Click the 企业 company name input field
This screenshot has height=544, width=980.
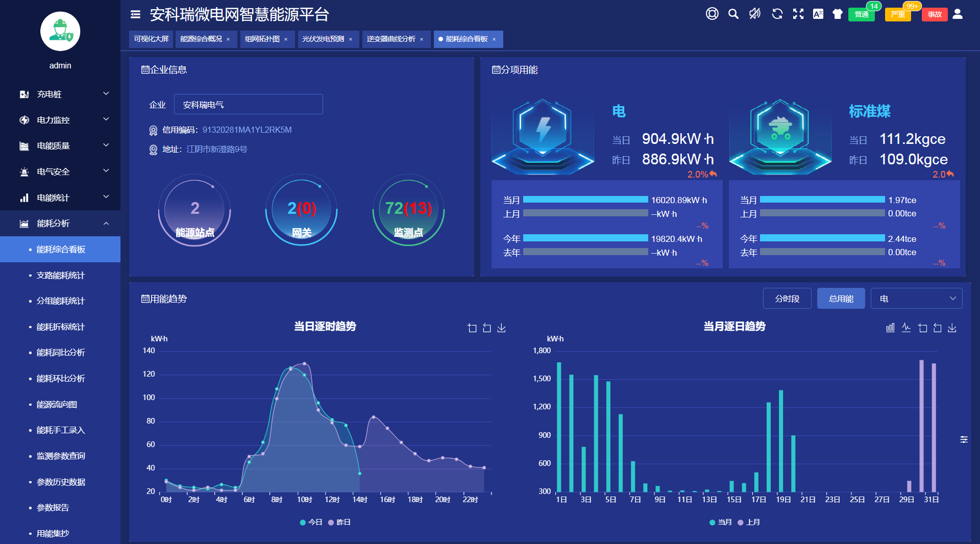point(249,104)
